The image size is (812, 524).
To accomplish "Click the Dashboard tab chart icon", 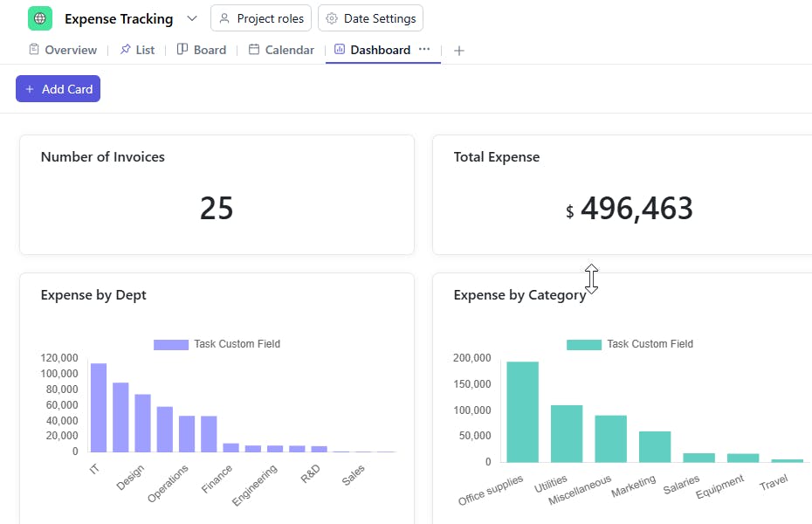I will point(340,50).
